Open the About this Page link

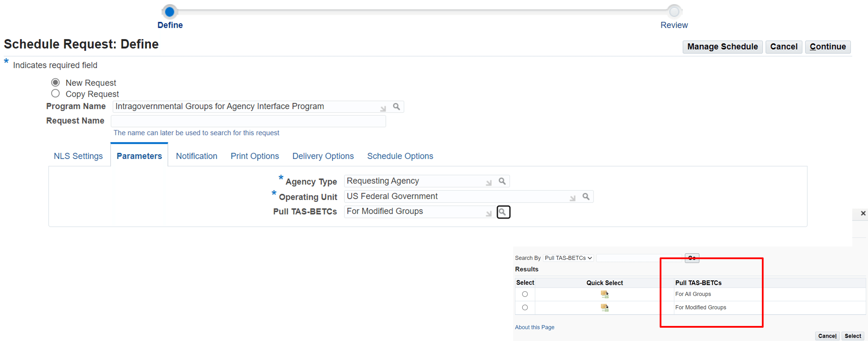tap(534, 327)
